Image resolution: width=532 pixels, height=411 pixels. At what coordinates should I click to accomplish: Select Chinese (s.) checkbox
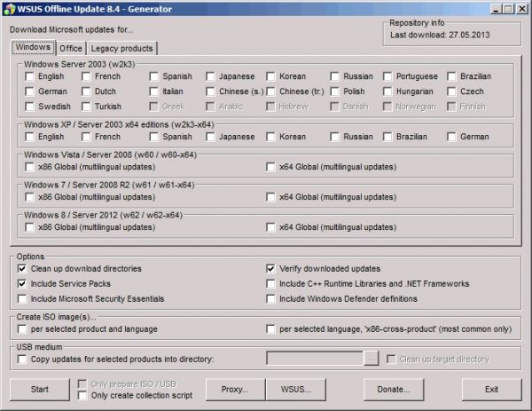(x=210, y=91)
